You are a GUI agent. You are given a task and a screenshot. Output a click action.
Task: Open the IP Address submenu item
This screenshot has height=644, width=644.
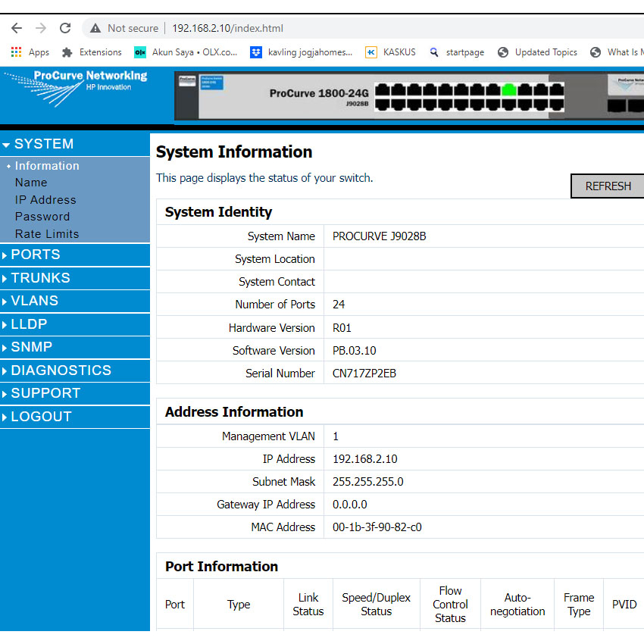pos(45,200)
